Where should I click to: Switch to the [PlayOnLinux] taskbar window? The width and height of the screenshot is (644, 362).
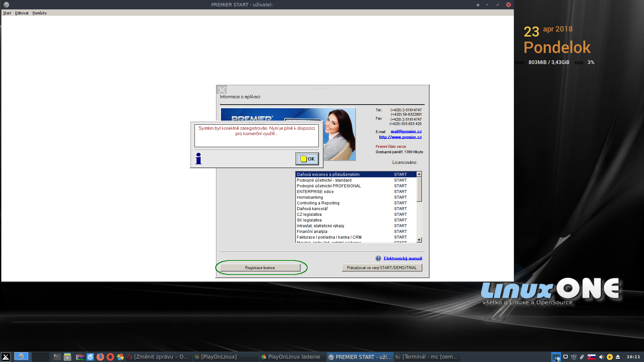225,357
